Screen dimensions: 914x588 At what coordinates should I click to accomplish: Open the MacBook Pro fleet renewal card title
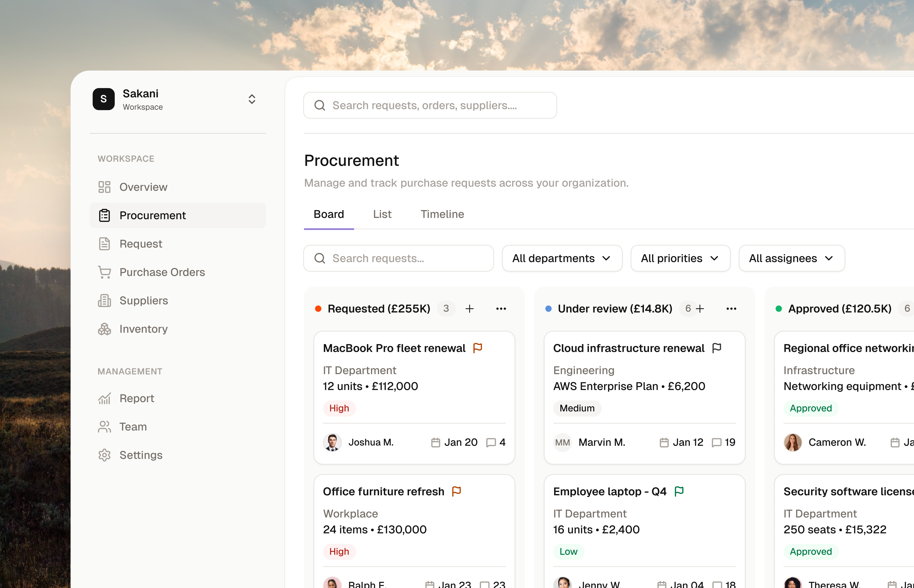click(x=394, y=348)
